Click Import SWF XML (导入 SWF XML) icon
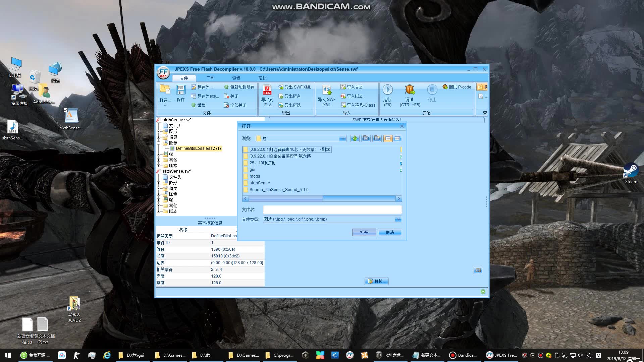644x362 pixels. [x=327, y=90]
